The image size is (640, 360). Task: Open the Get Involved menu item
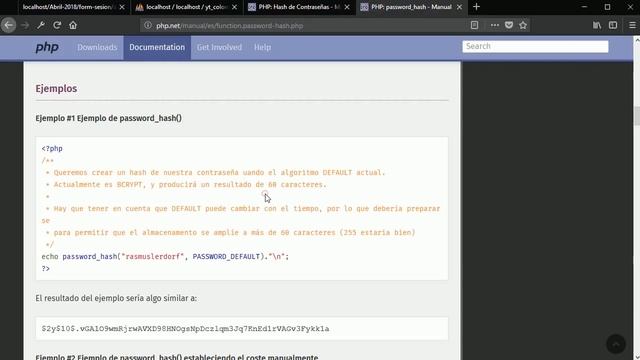[219, 47]
